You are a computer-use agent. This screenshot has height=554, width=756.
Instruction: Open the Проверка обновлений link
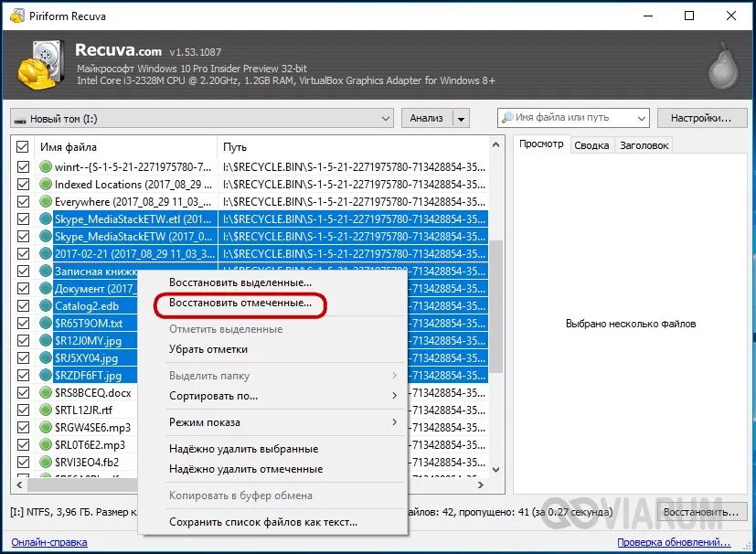674,542
